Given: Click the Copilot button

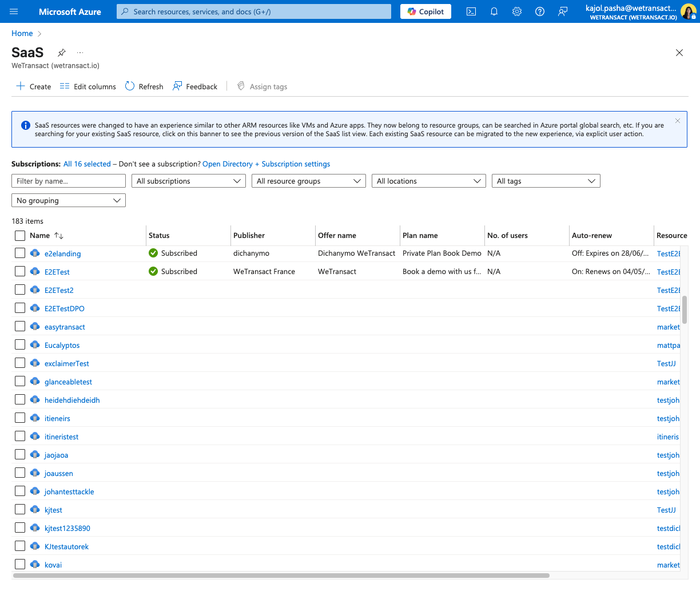Looking at the screenshot, I should coord(425,11).
